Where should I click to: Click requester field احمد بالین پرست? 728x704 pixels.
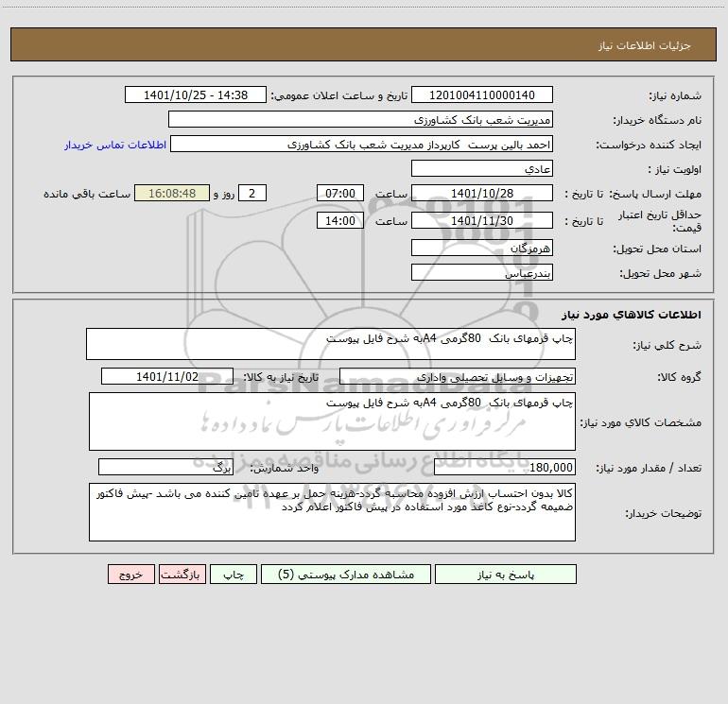pyautogui.click(x=362, y=144)
